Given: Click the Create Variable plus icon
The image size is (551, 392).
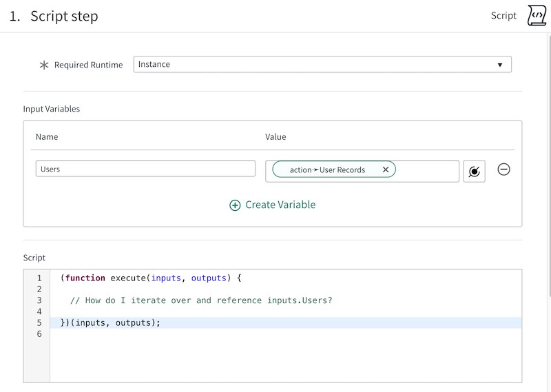Looking at the screenshot, I should click(235, 205).
